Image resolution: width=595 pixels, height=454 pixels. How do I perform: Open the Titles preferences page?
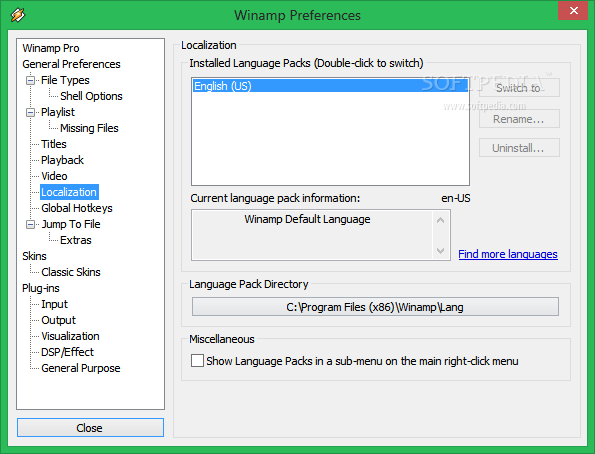tap(54, 144)
